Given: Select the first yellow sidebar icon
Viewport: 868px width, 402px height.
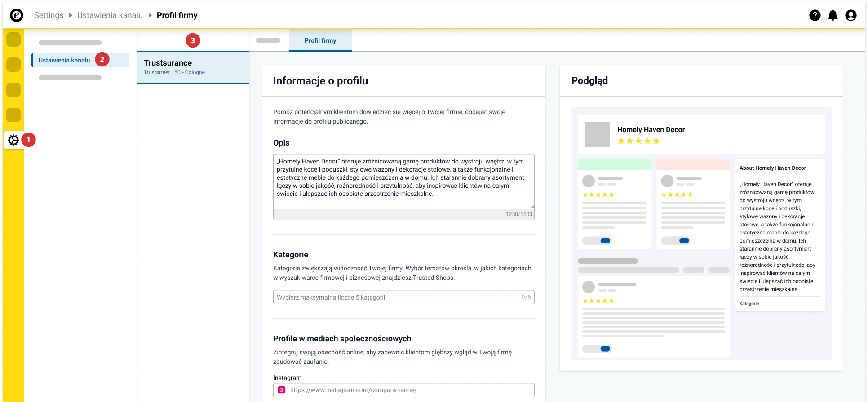Looking at the screenshot, I should point(13,40).
